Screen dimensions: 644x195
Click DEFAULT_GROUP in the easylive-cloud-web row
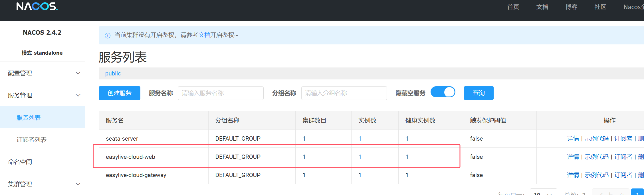[238, 157]
